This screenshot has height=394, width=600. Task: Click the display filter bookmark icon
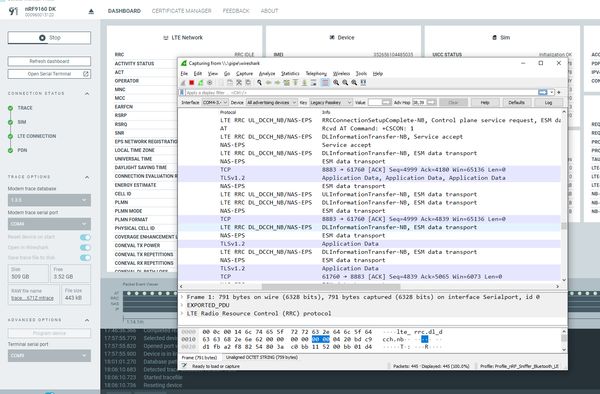pyautogui.click(x=182, y=93)
